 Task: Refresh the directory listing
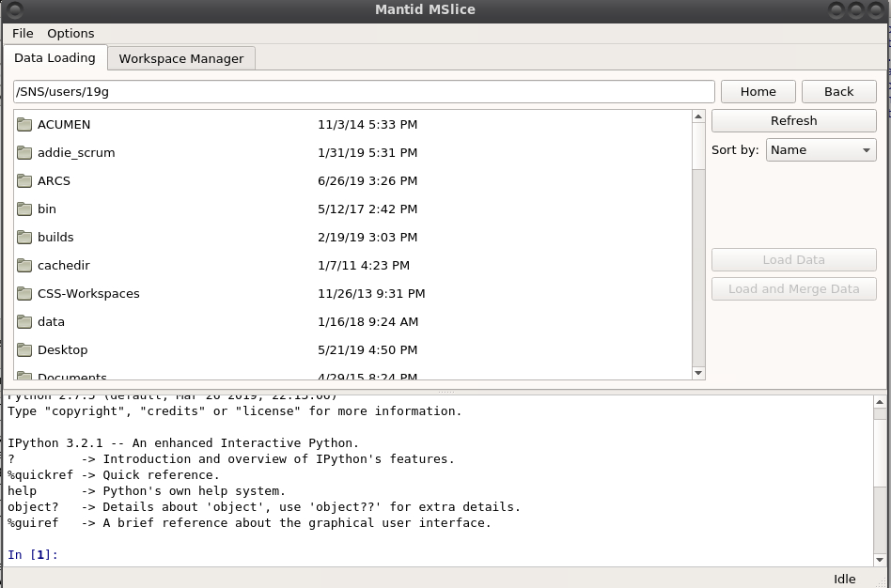[793, 121]
